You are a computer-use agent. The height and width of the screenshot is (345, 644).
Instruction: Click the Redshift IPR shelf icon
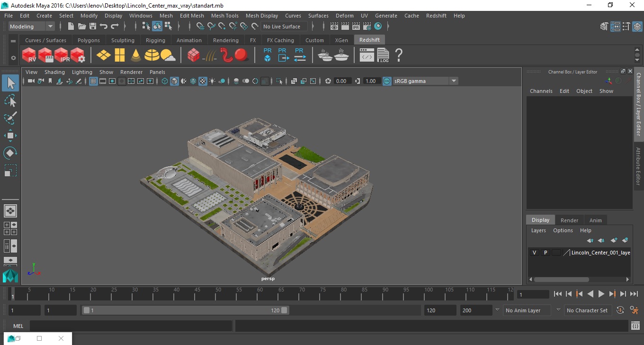coord(62,55)
